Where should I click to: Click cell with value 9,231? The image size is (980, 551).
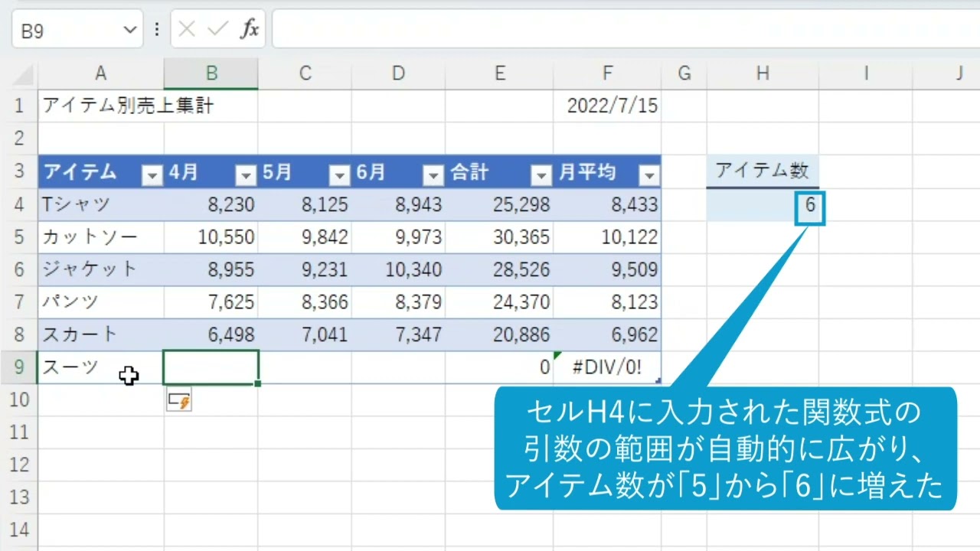tap(305, 269)
